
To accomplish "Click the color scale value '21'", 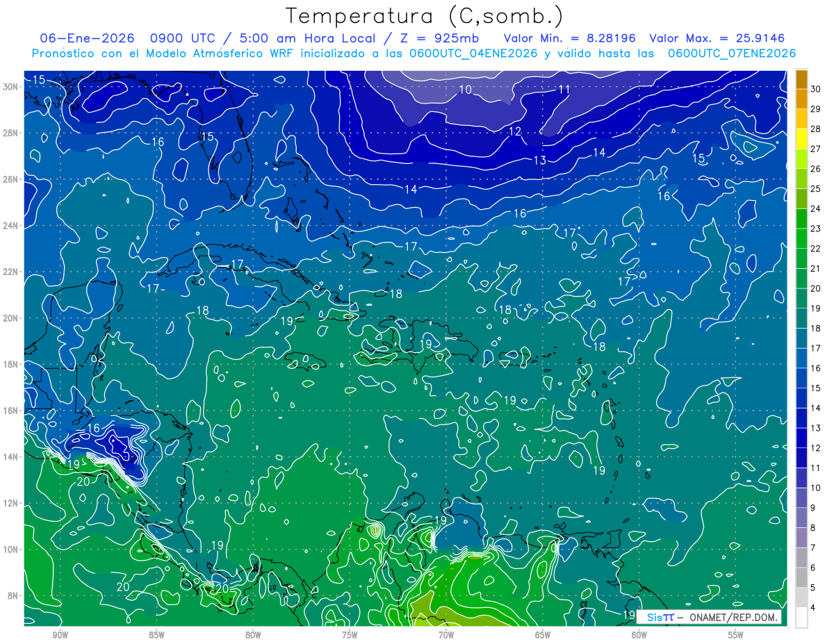I will click(816, 269).
